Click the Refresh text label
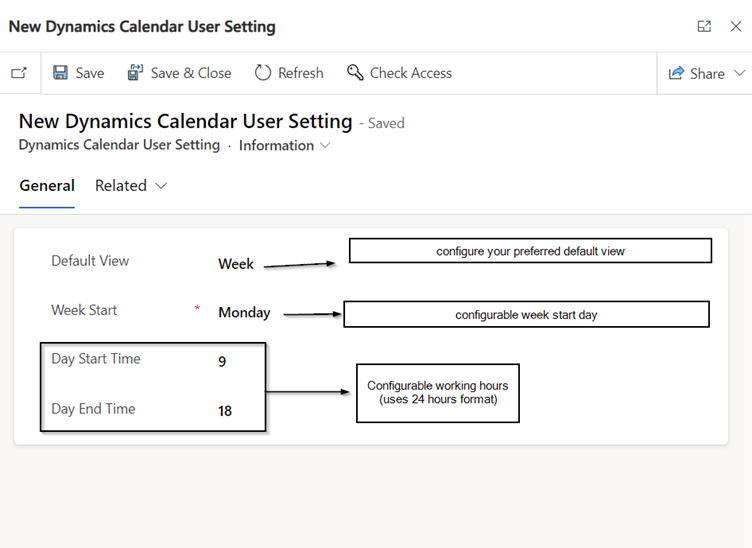The image size is (752, 548). click(x=301, y=73)
